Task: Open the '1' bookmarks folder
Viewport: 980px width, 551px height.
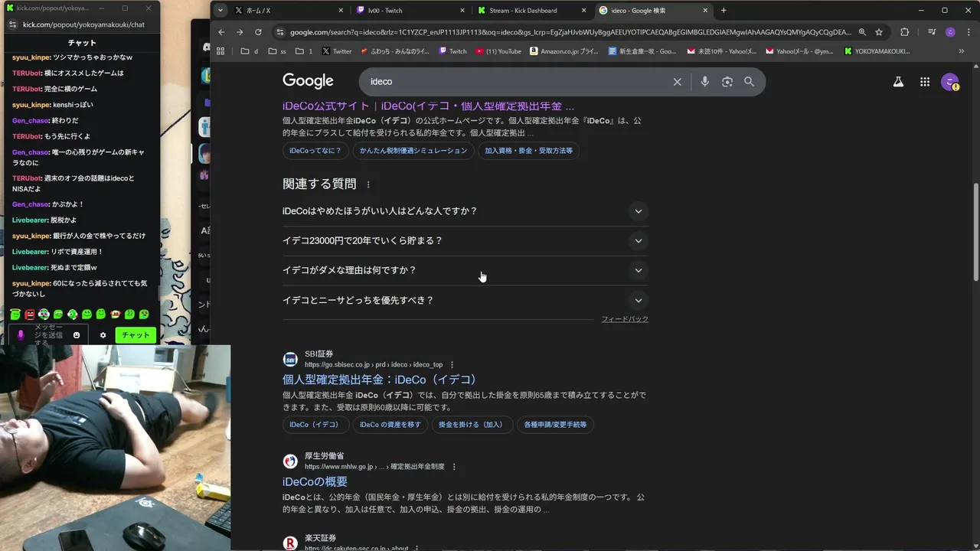Action: pos(304,51)
